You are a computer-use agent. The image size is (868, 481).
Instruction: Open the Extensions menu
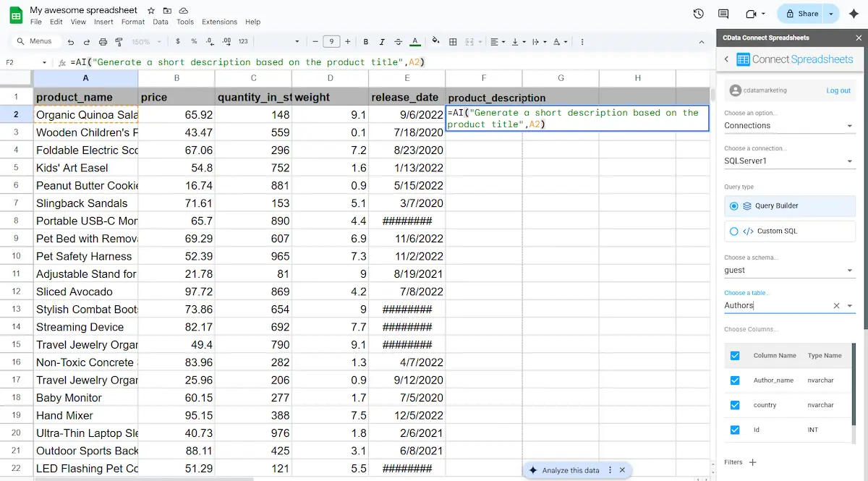(218, 22)
